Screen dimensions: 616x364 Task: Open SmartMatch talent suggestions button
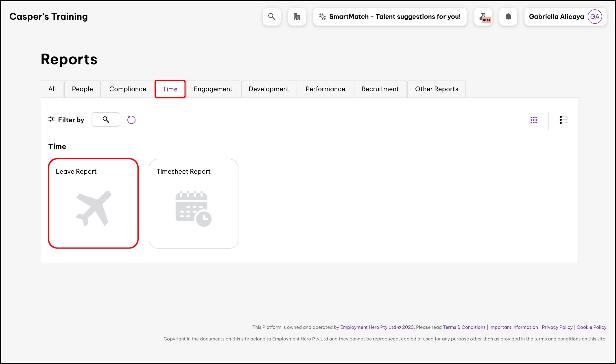click(390, 16)
